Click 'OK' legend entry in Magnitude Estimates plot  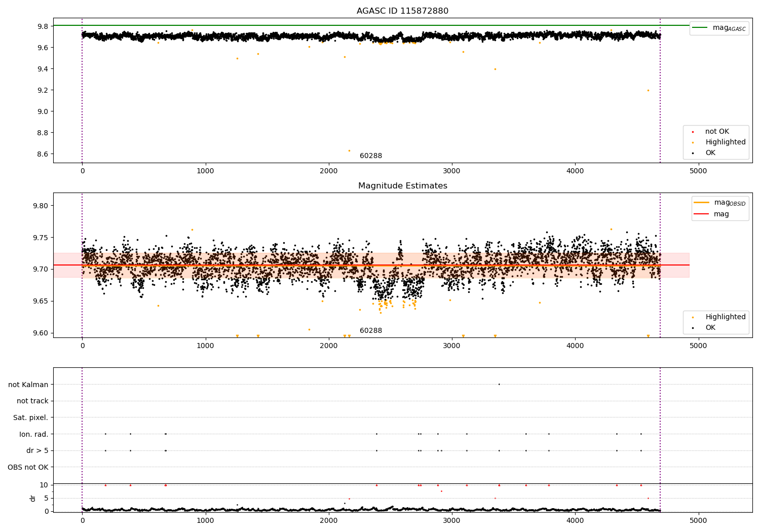(x=710, y=328)
